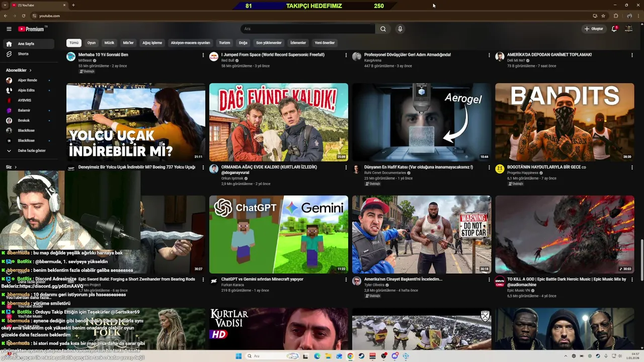Select the Aksiyon-macera oyunları chip
Viewport: 644px width, 362px height.
coord(190,43)
